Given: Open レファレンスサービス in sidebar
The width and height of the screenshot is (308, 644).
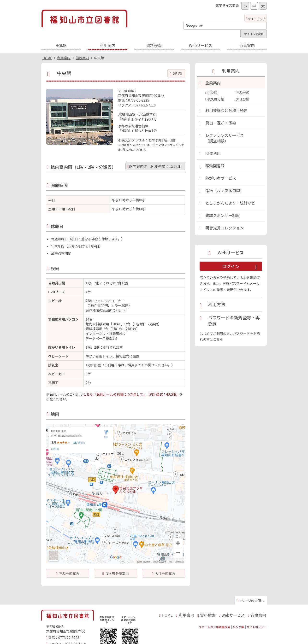Looking at the screenshot, I should pos(231,138).
